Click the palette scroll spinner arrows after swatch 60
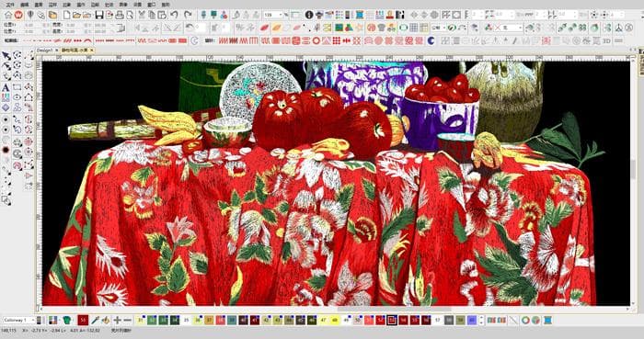This screenshot has height=339, width=644. 481,320
